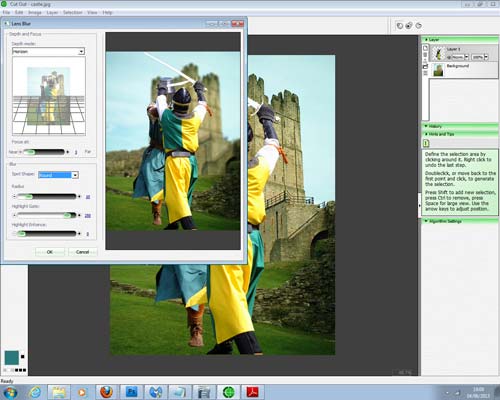Open the Layer menu

click(52, 12)
